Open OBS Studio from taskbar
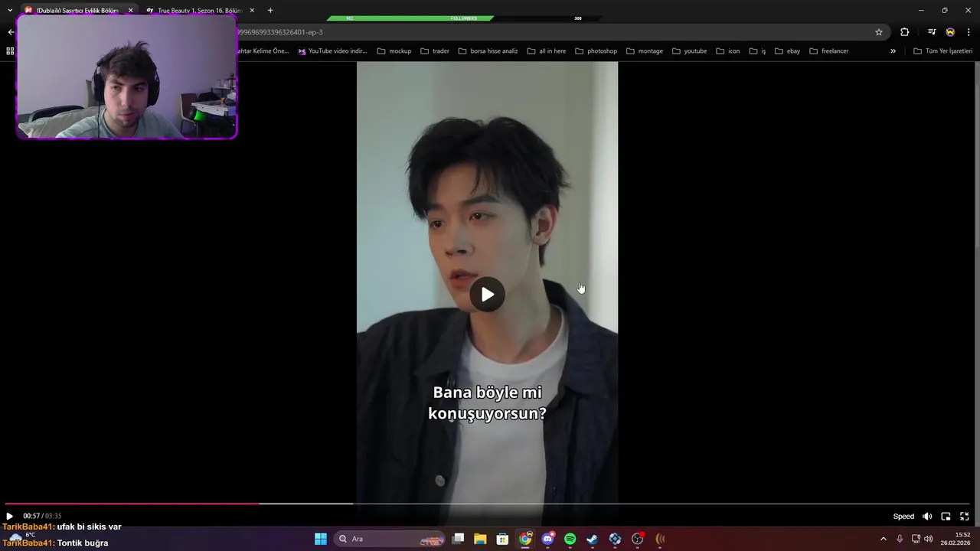The height and width of the screenshot is (551, 980). click(637, 539)
